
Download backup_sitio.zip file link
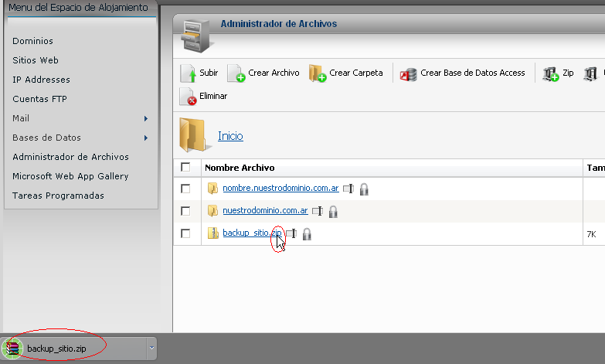[253, 233]
